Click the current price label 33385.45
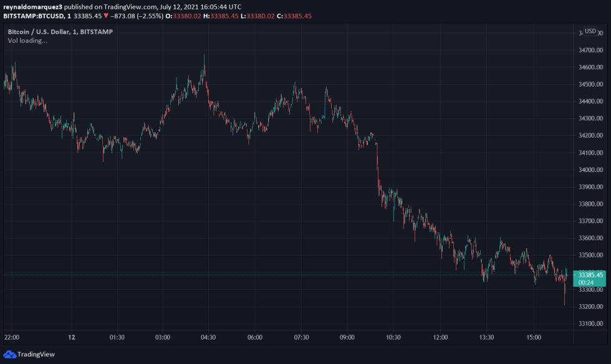Screen dimensions: 611x364 click(590, 274)
